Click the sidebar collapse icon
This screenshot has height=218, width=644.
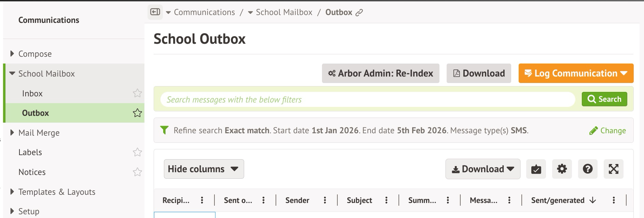point(155,12)
